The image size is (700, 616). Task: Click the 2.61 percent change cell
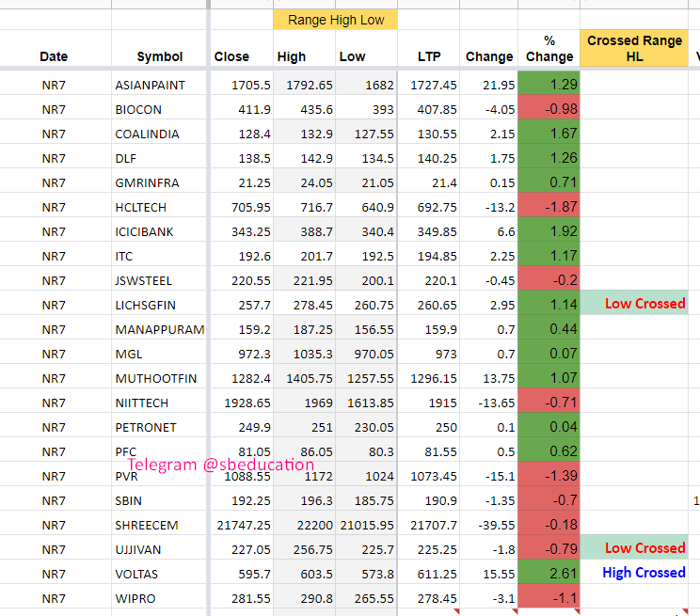pyautogui.click(x=549, y=573)
